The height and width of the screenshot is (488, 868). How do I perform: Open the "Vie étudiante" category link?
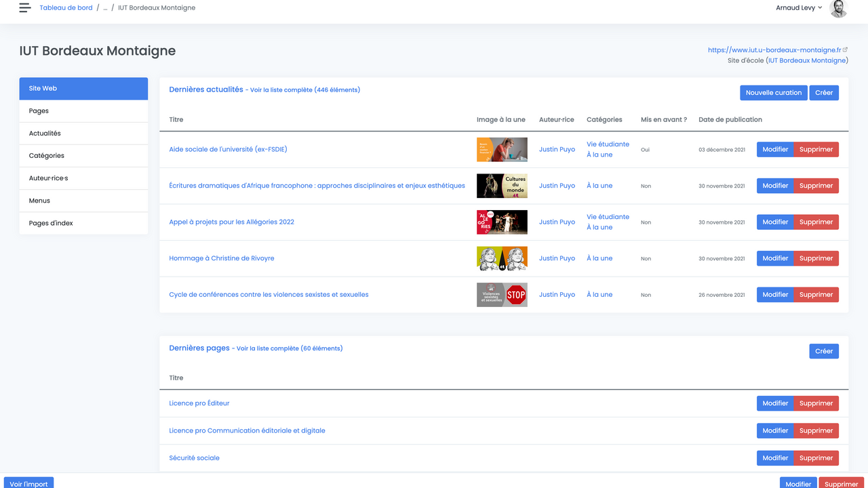pos(606,144)
